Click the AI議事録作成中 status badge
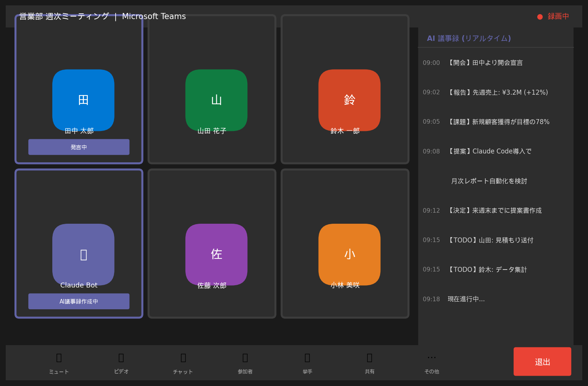Viewport: 588px width, 386px height. point(79,301)
